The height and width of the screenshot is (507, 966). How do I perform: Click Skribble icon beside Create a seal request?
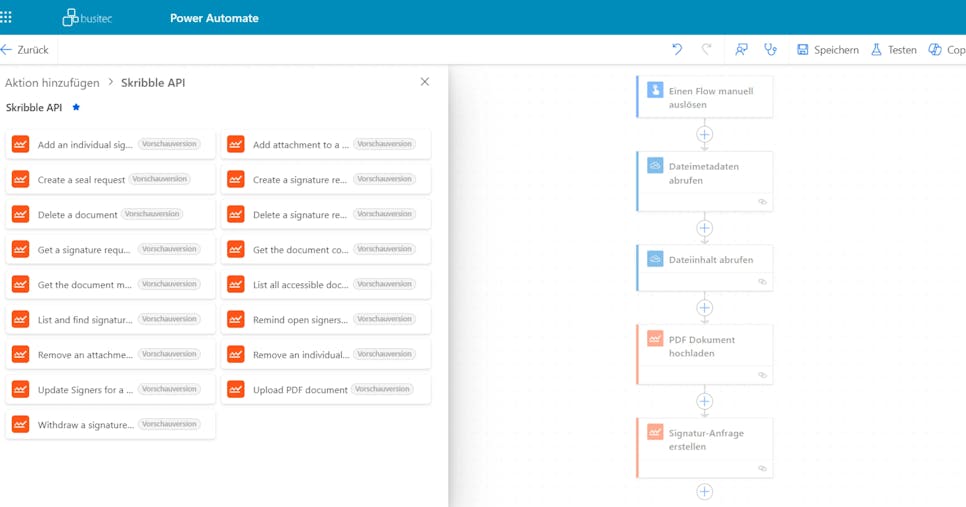(20, 179)
